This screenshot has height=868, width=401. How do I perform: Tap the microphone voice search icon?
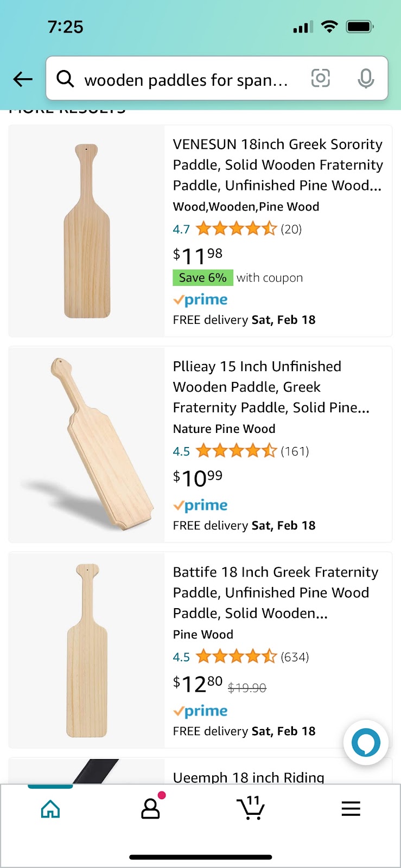click(366, 79)
